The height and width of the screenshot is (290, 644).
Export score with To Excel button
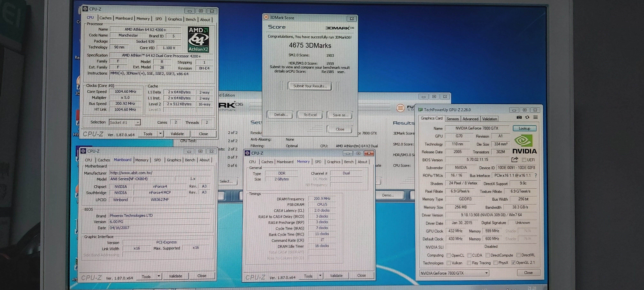310,115
